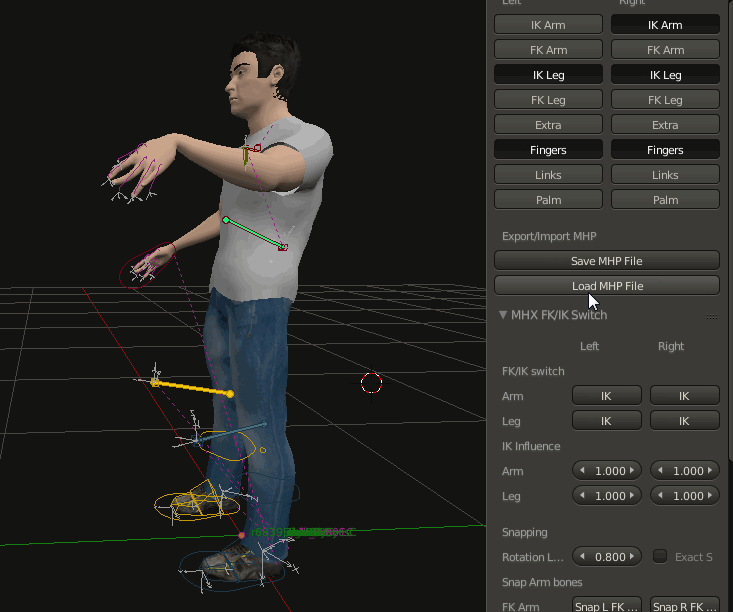Toggle the Right IK Leg layer button
The height and width of the screenshot is (612, 733).
[665, 74]
